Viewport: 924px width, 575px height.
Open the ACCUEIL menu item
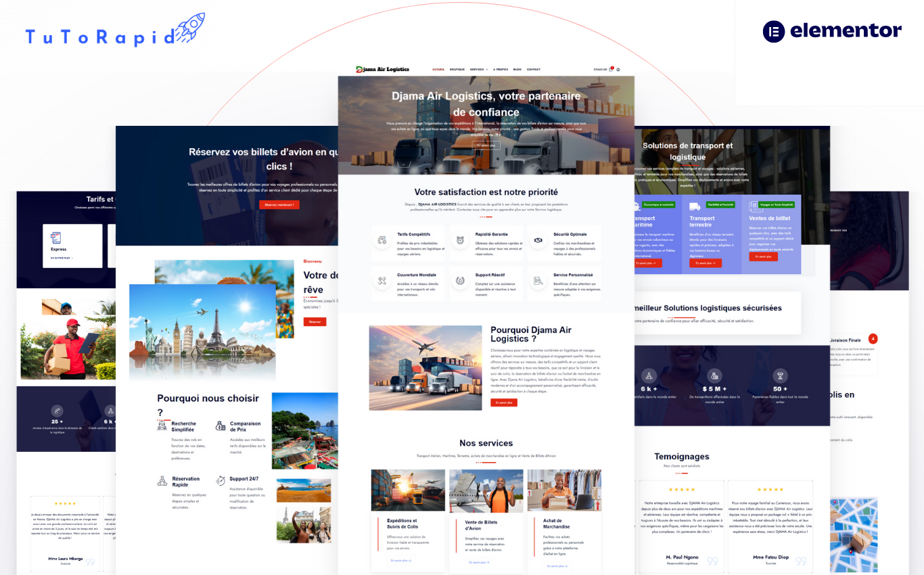click(x=438, y=69)
